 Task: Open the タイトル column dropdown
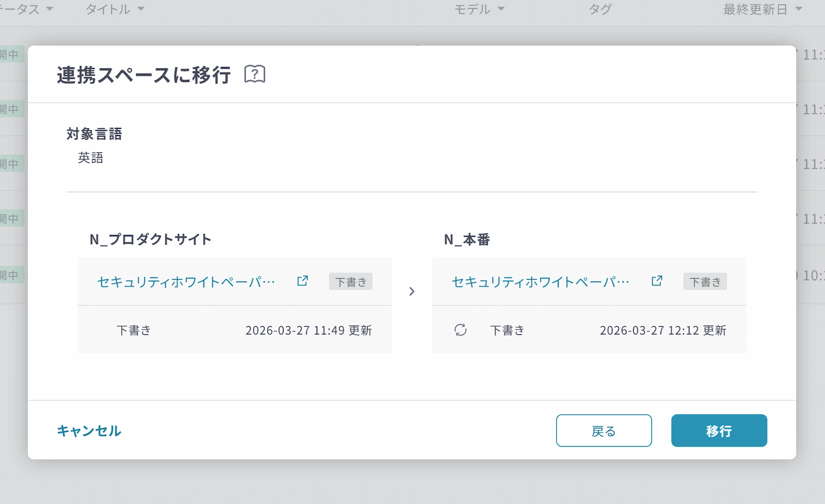[141, 9]
